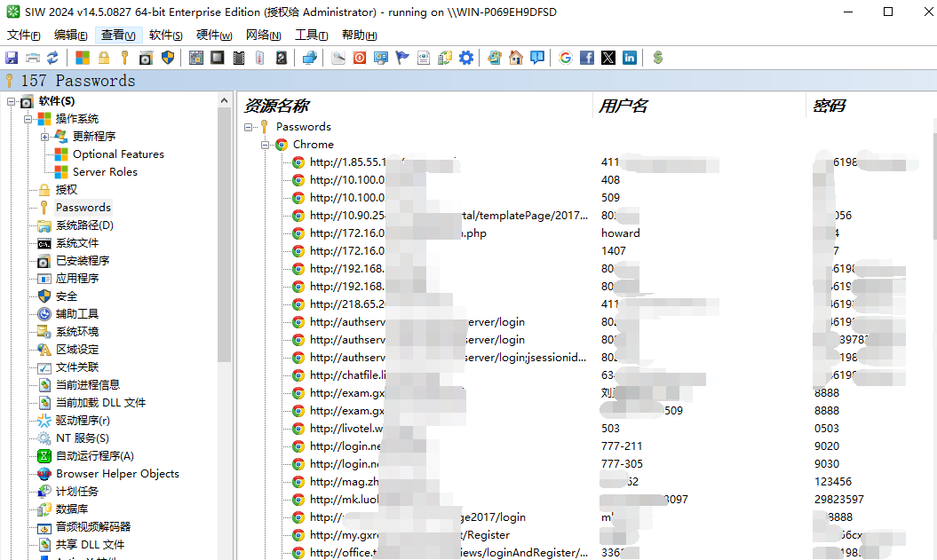
Task: Collapse the 操作系统 tree node
Action: pos(28,119)
